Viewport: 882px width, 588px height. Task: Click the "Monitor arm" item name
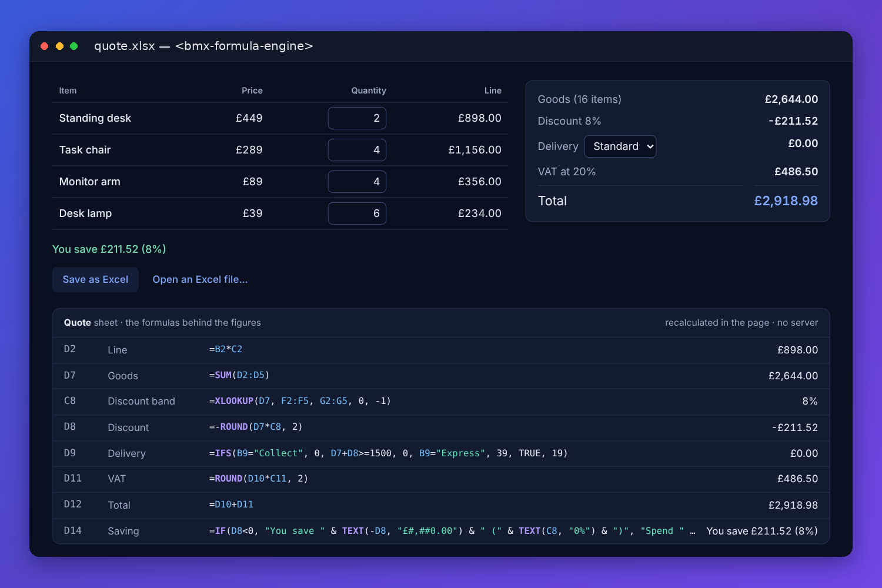[x=89, y=182]
